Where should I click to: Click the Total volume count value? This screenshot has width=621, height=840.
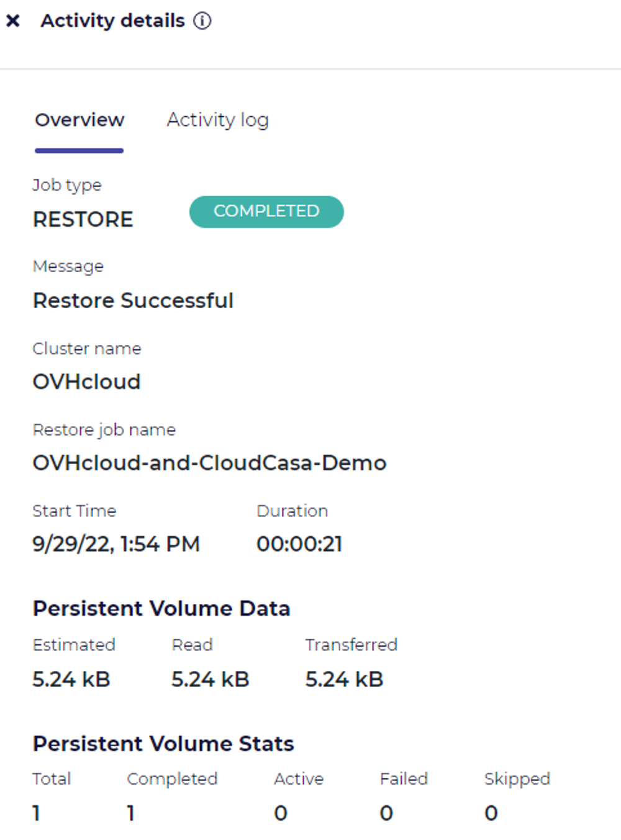pos(37,813)
